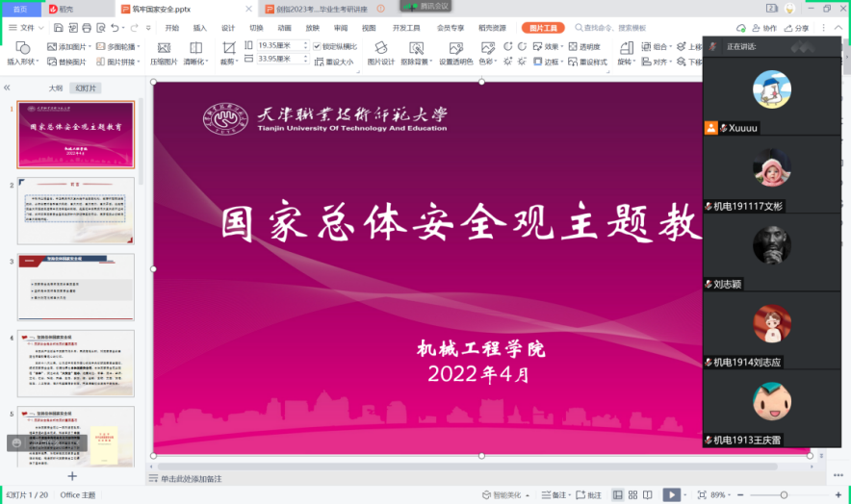Image resolution: width=851 pixels, height=504 pixels.
Task: Click the Undo arrow icon
Action: (116, 28)
